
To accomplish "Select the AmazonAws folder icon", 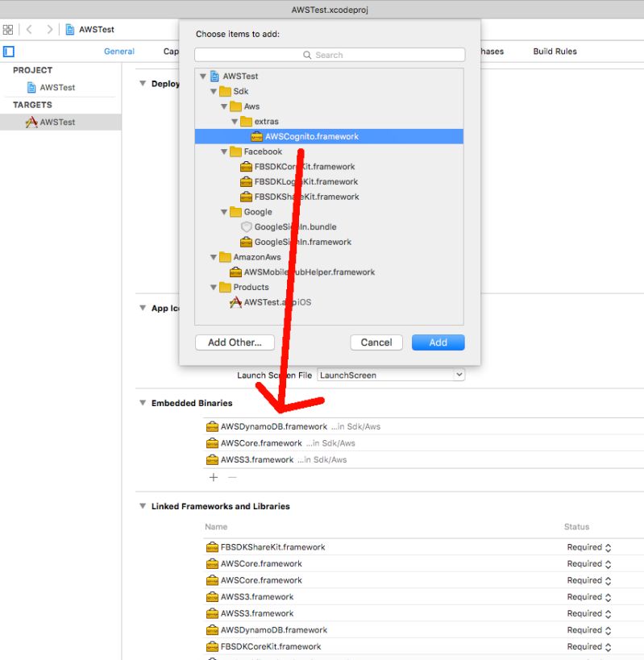I will tap(225, 257).
